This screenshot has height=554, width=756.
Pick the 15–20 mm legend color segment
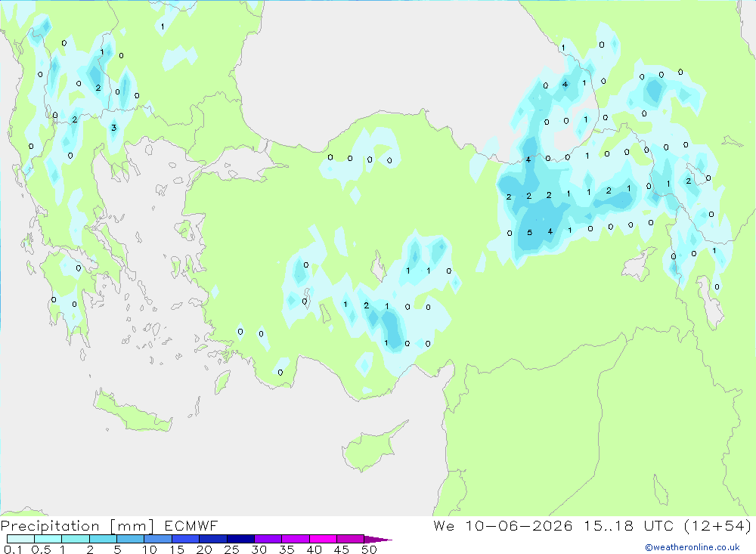(x=186, y=539)
